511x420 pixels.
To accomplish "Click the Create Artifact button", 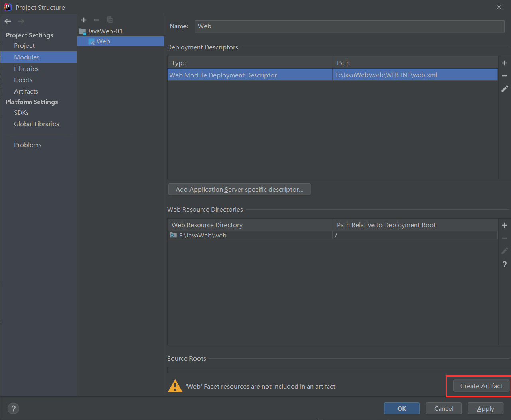I will [480, 386].
